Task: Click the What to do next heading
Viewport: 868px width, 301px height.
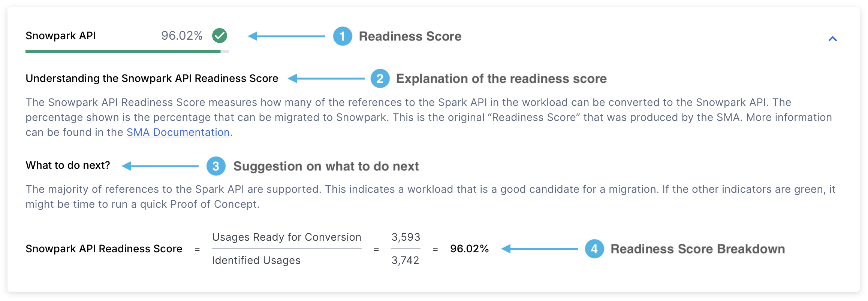Action: tap(67, 165)
